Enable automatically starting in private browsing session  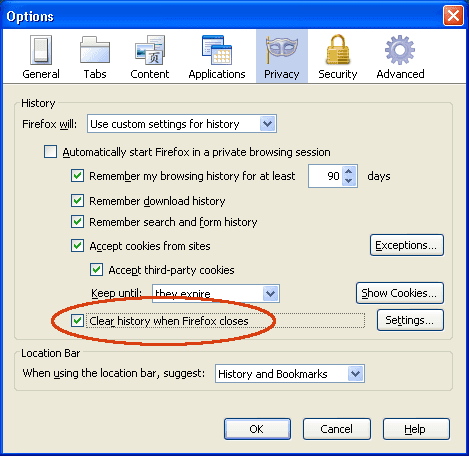(x=50, y=152)
